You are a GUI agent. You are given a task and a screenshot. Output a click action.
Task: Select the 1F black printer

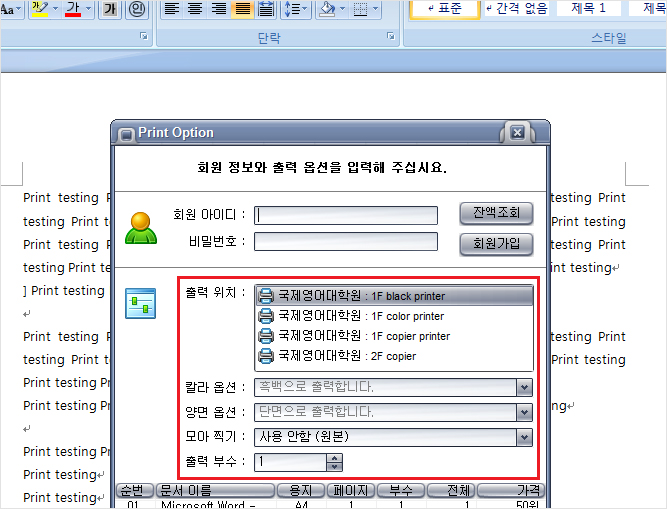tap(394, 296)
